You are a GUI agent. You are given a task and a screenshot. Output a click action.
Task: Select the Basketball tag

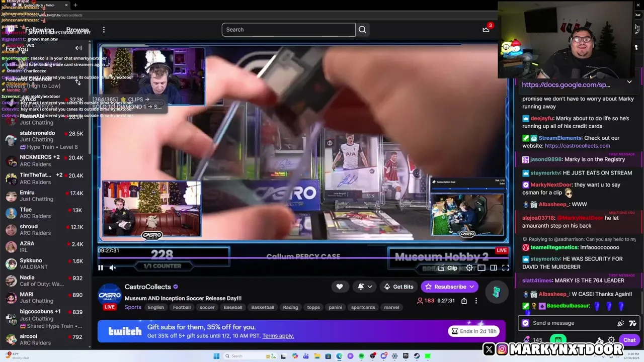click(263, 307)
